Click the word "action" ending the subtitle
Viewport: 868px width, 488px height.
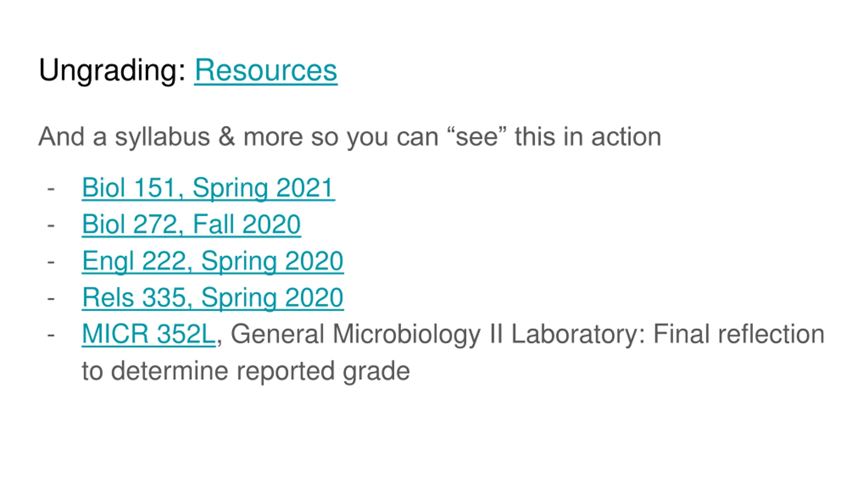[x=626, y=137]
